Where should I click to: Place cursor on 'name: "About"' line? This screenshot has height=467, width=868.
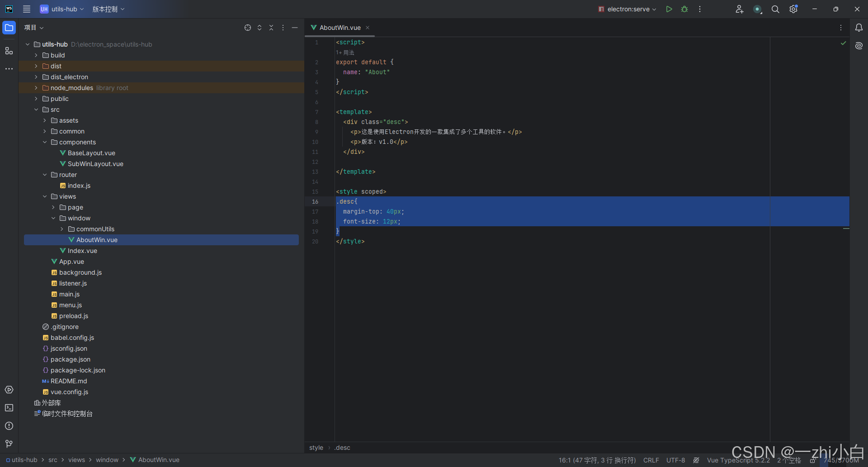pos(366,72)
